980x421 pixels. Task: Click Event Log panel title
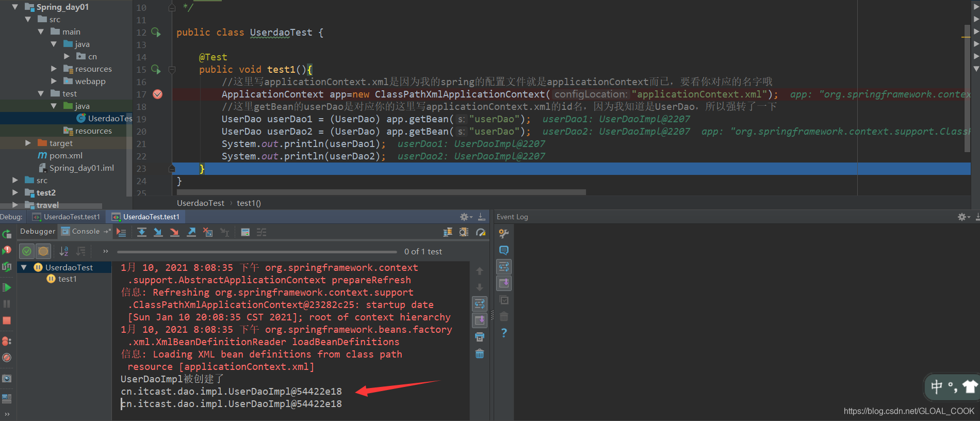click(x=512, y=217)
